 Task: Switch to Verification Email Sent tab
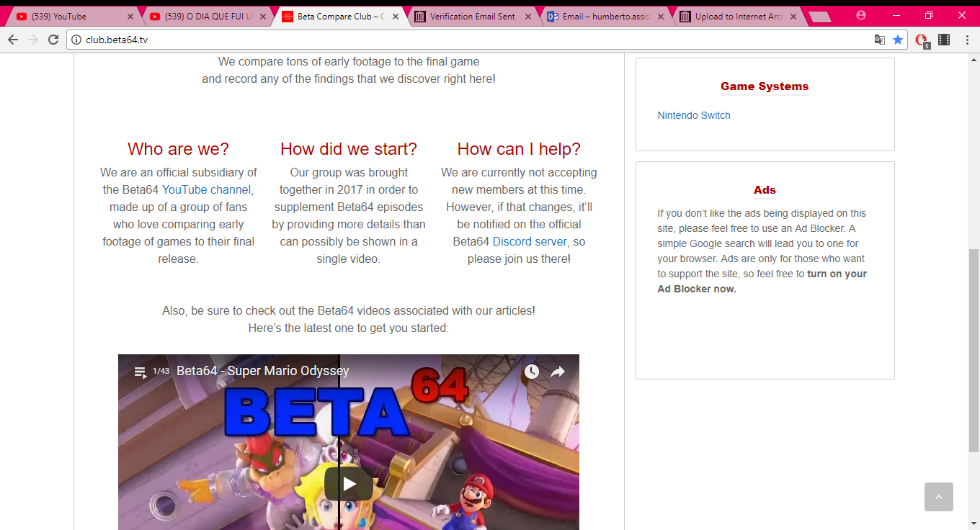[x=474, y=17]
